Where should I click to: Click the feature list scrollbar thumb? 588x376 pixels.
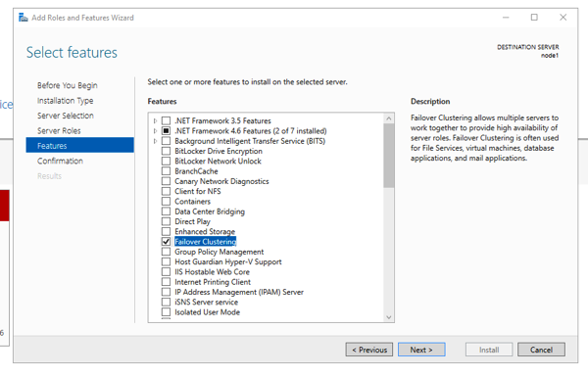(389, 156)
